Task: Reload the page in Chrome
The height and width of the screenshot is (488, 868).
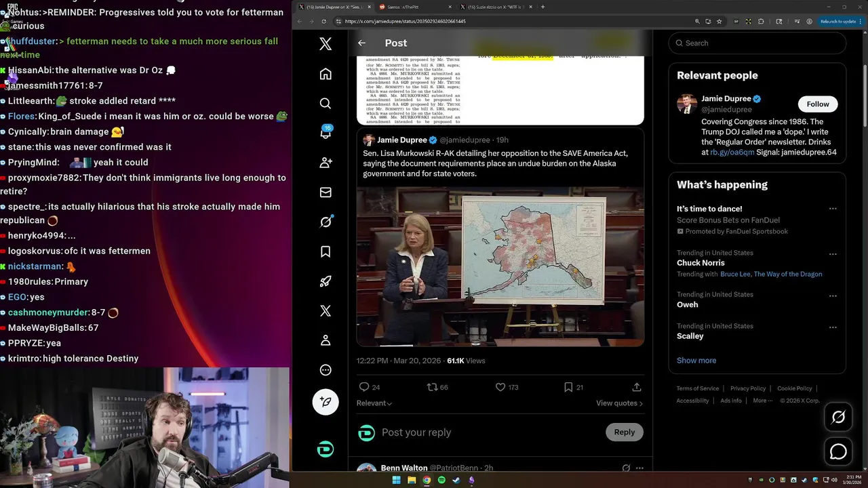Action: pos(325,21)
